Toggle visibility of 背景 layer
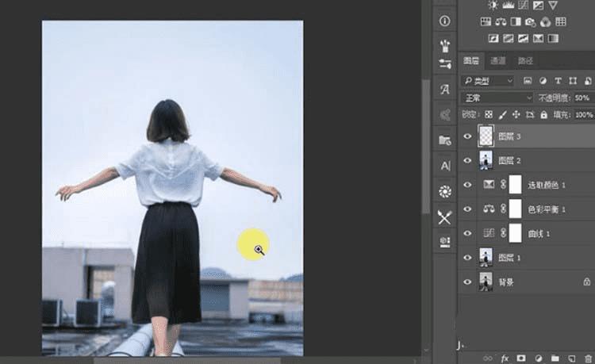This screenshot has height=364, width=595. 467,282
